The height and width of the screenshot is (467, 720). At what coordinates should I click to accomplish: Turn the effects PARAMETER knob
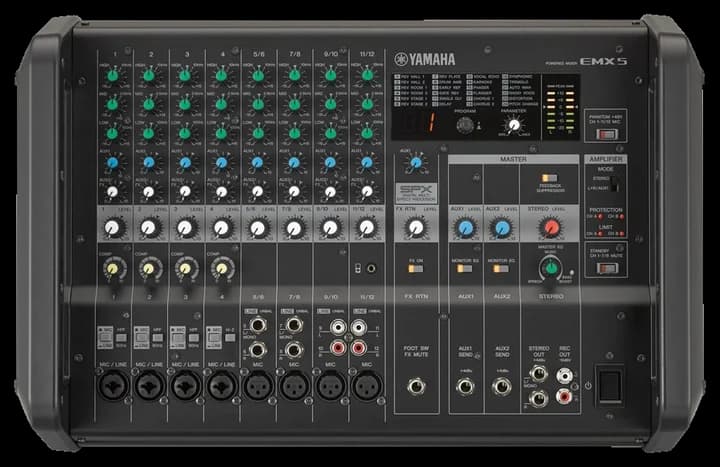pos(514,125)
